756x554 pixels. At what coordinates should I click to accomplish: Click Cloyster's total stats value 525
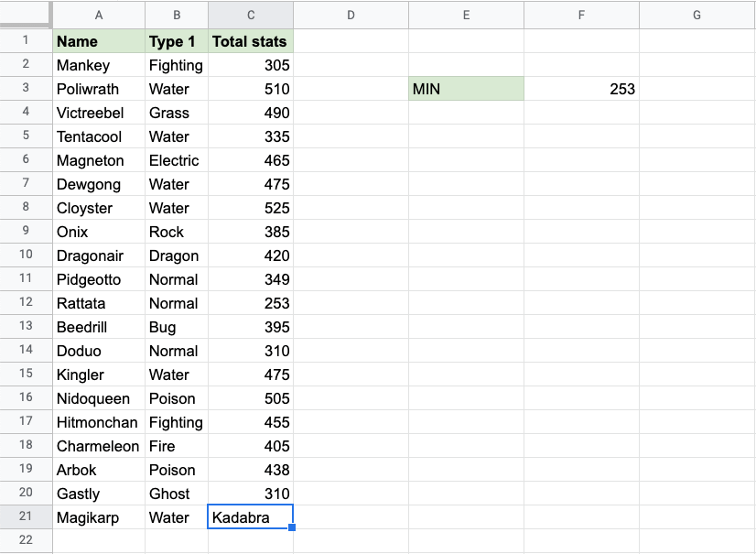pos(251,208)
